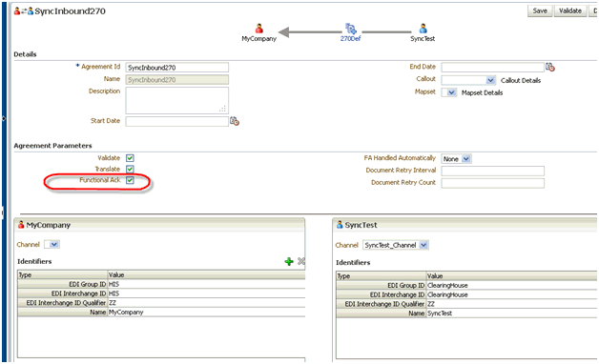
Task: Click the Validate button
Action: click(x=570, y=10)
